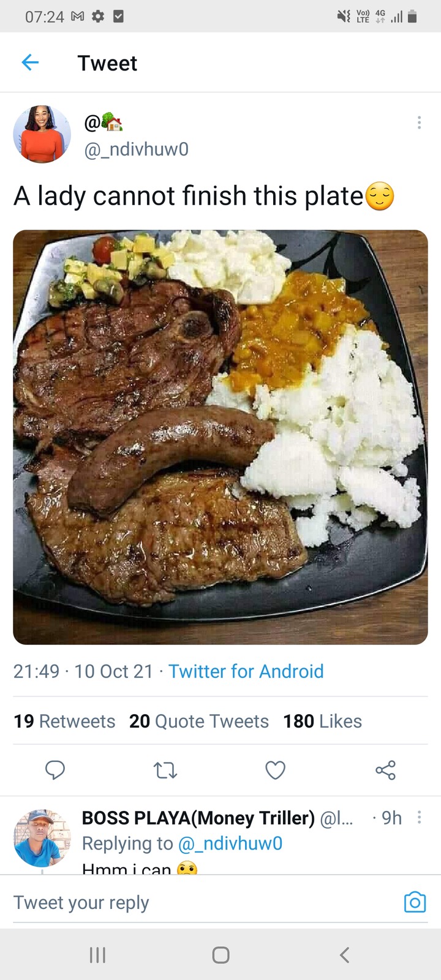Viewport: 441px width, 980px height.
Task: Open the food plate photo
Action: [221, 437]
